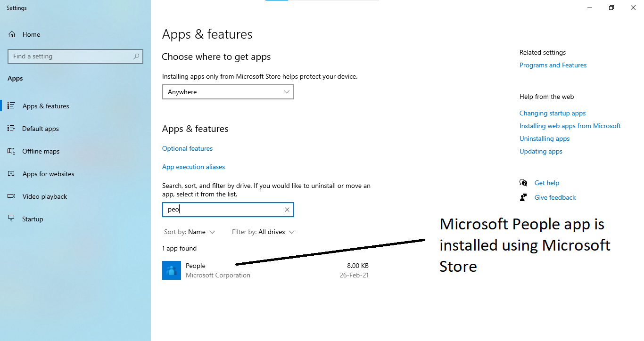Click the Default apps sidebar icon
Image resolution: width=644 pixels, height=341 pixels.
(x=11, y=128)
